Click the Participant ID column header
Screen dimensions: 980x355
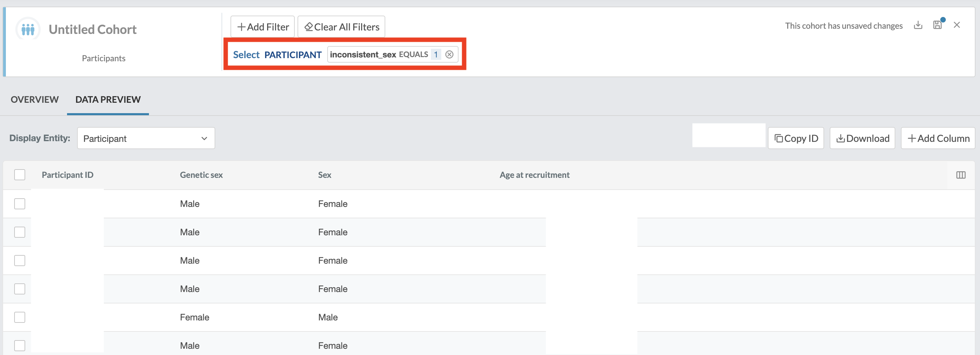(68, 175)
